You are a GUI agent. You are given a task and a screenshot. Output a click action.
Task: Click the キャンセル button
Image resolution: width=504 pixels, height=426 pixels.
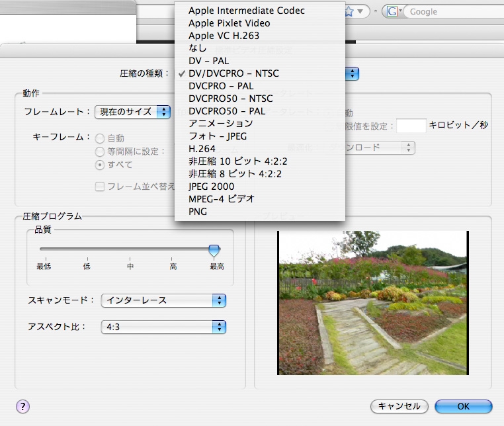tap(399, 406)
